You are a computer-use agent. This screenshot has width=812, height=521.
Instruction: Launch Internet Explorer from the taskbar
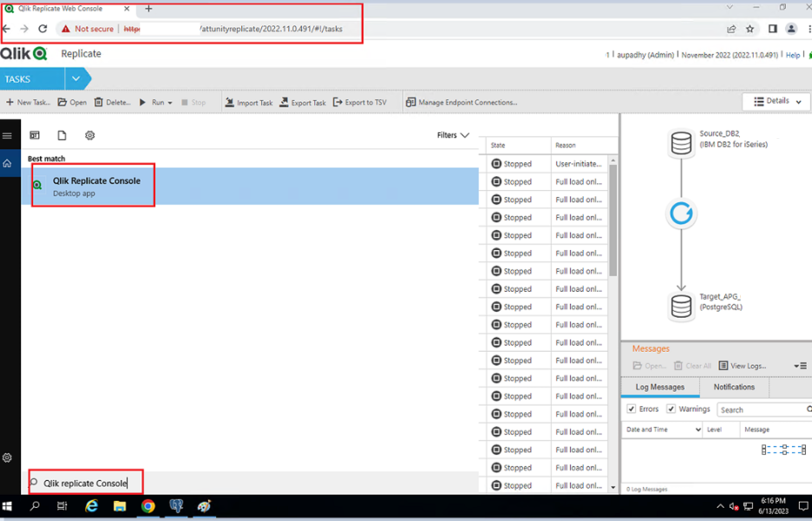click(92, 506)
